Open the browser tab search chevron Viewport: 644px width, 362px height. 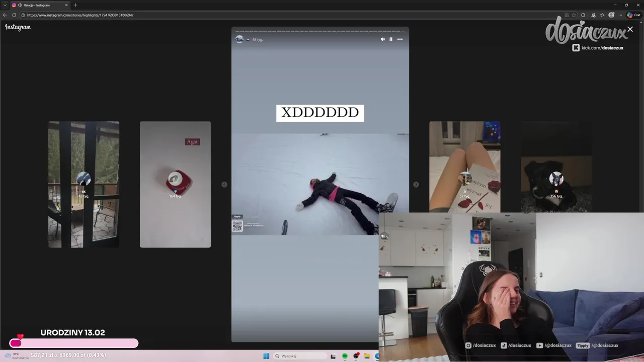click(5, 5)
